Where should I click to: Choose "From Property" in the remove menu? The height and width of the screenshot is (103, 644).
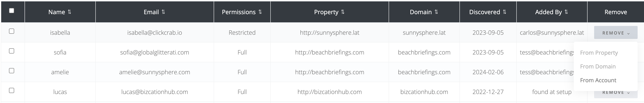(599, 53)
